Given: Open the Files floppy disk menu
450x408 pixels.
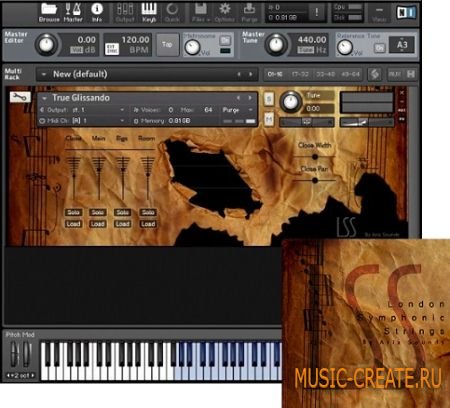Looking at the screenshot, I should [201, 12].
